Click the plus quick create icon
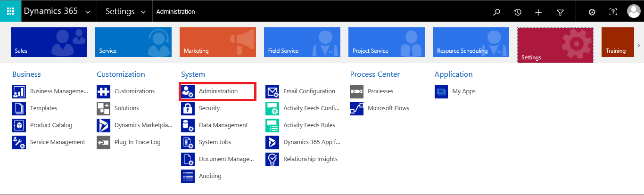 click(538, 12)
